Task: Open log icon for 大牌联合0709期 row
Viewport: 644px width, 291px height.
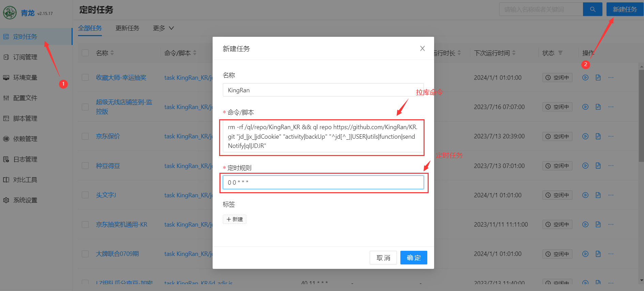Action: coord(598,254)
